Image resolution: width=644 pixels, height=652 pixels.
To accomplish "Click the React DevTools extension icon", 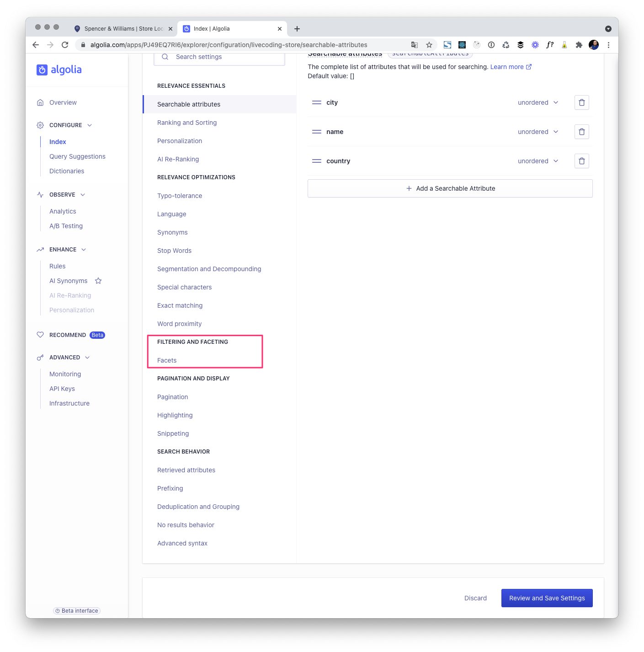I will pyautogui.click(x=462, y=45).
